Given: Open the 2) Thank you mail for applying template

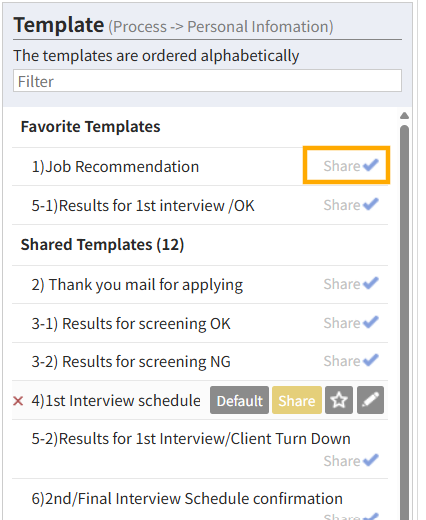Looking at the screenshot, I should pyautogui.click(x=137, y=285).
